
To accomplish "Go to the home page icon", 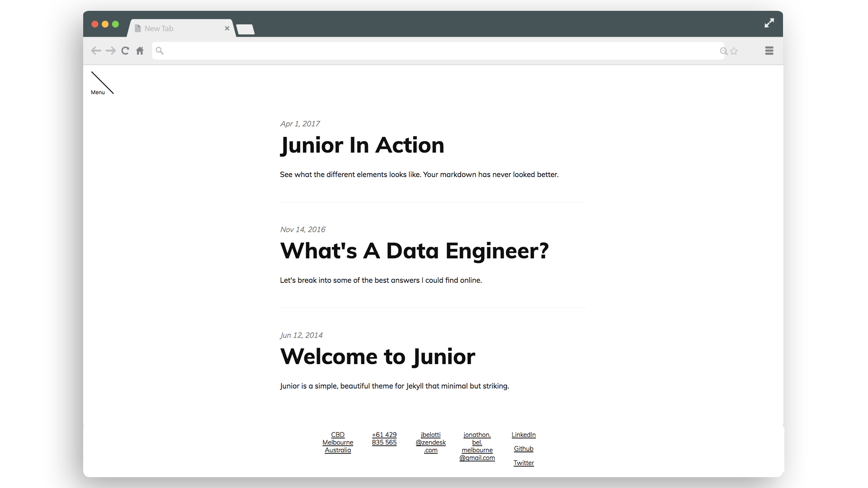I will [x=140, y=51].
